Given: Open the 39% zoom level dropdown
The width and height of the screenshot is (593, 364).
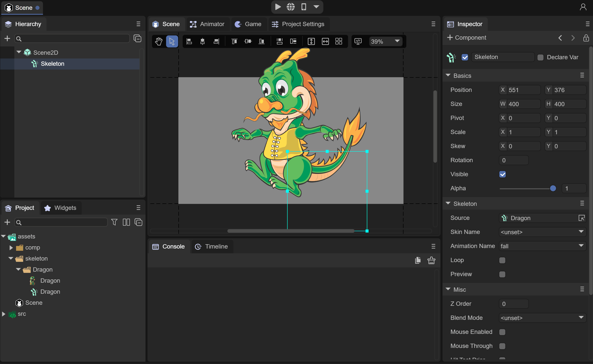Looking at the screenshot, I should tap(385, 41).
